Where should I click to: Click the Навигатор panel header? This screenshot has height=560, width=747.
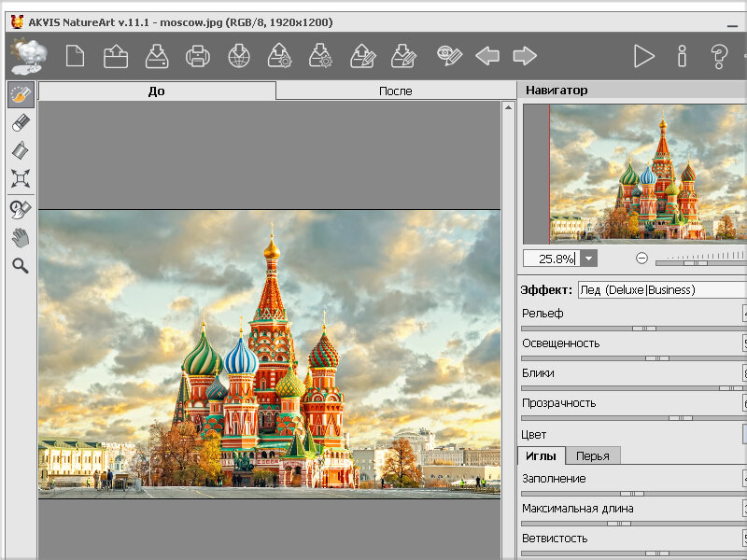pyautogui.click(x=632, y=90)
